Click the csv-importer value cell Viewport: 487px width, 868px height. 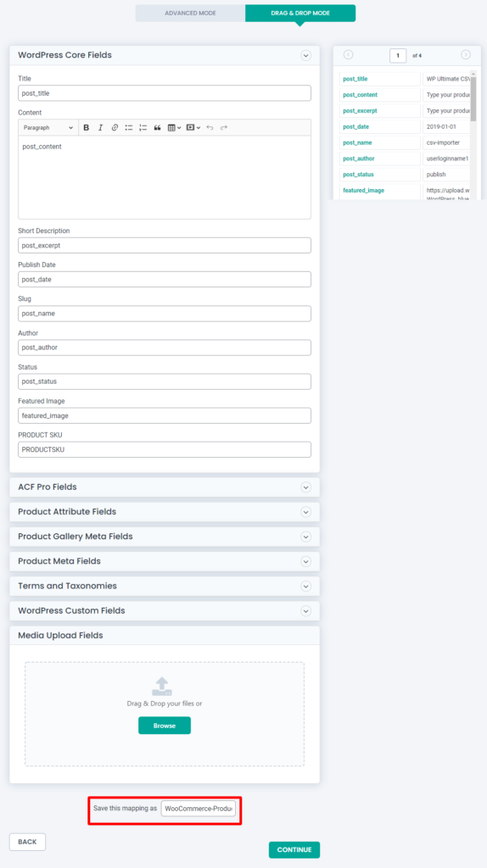pos(446,142)
